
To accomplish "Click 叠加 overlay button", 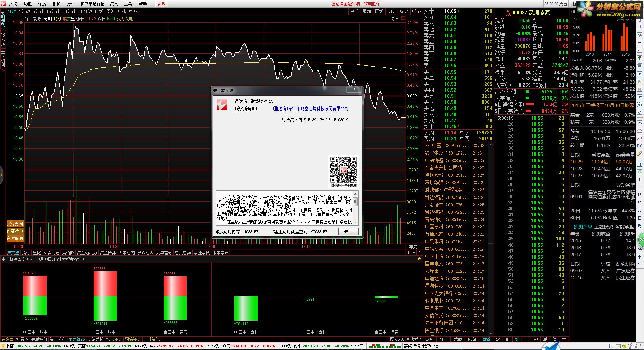I will point(367,11).
